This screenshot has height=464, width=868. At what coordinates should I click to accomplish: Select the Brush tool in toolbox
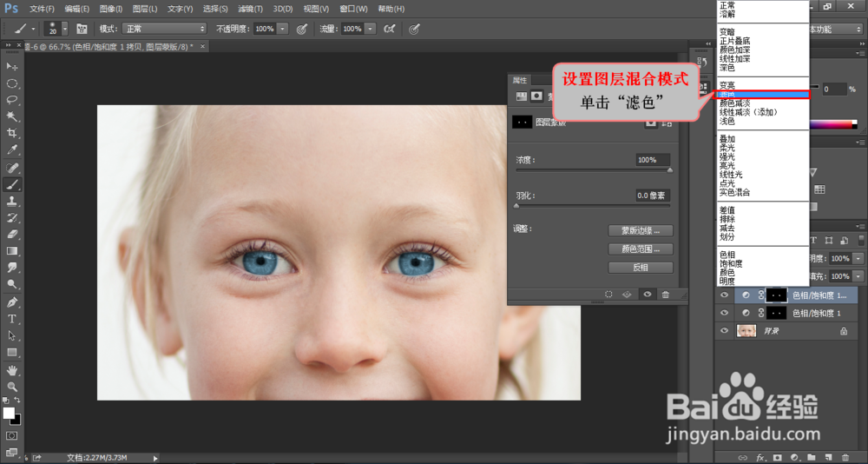[11, 184]
